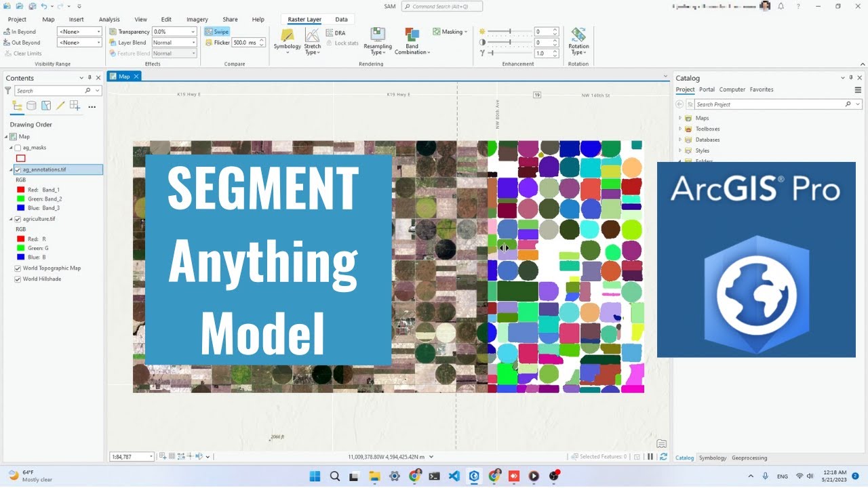The width and height of the screenshot is (868, 488).
Task: Open Visual Studio Code from taskbar
Action: [x=454, y=476]
